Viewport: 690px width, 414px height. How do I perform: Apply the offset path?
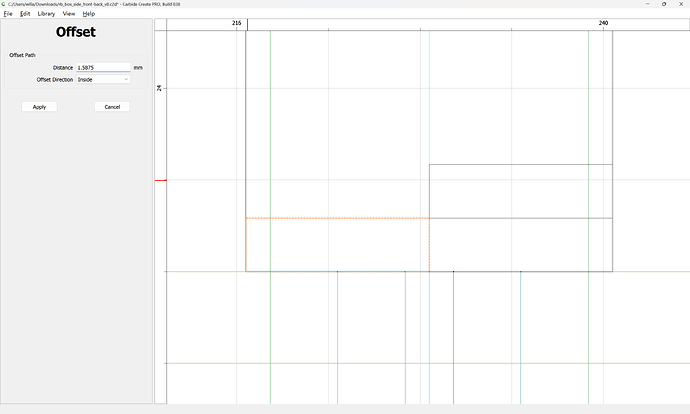[39, 107]
